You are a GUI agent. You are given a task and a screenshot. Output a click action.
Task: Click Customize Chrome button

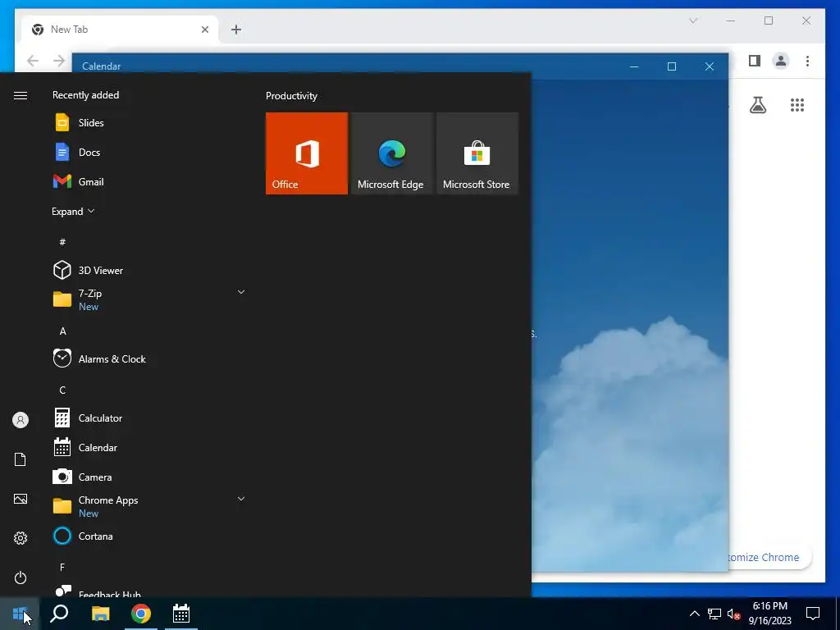[769, 557]
